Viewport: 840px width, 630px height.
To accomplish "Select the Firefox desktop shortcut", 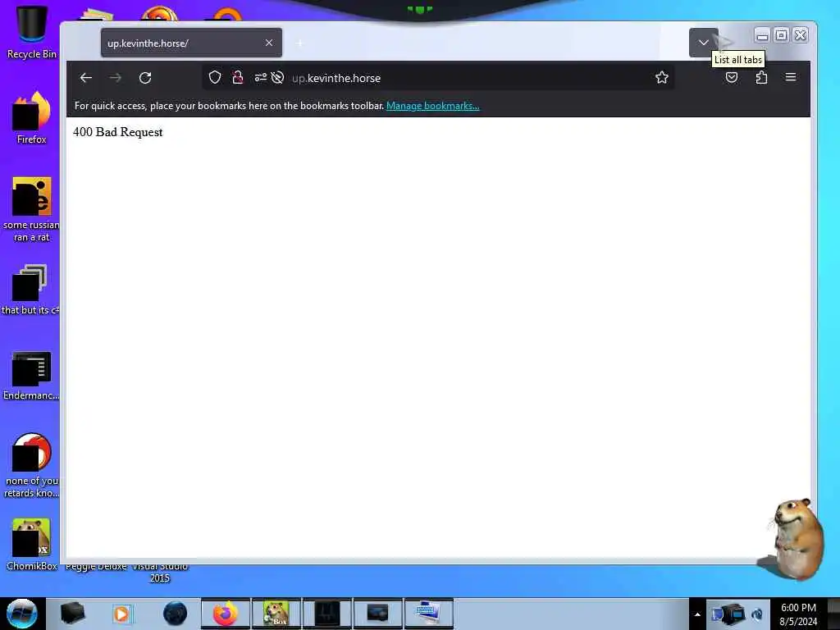I will 31,117.
